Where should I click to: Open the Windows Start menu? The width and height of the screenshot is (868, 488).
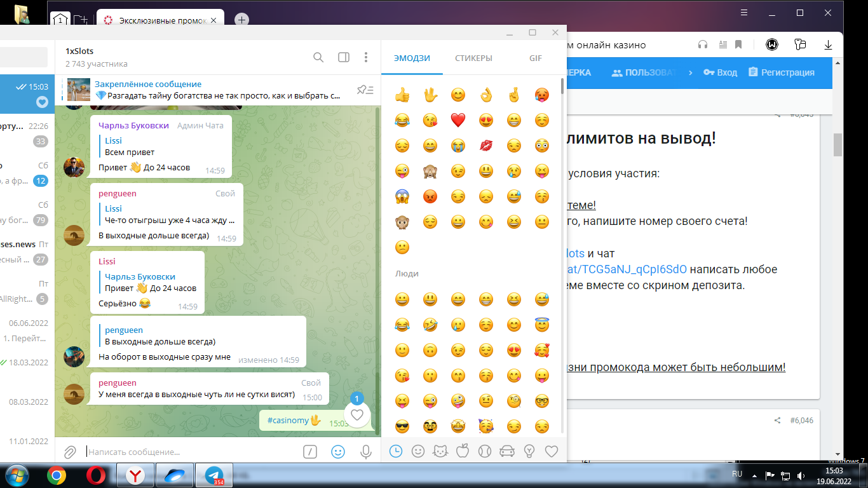[16, 475]
